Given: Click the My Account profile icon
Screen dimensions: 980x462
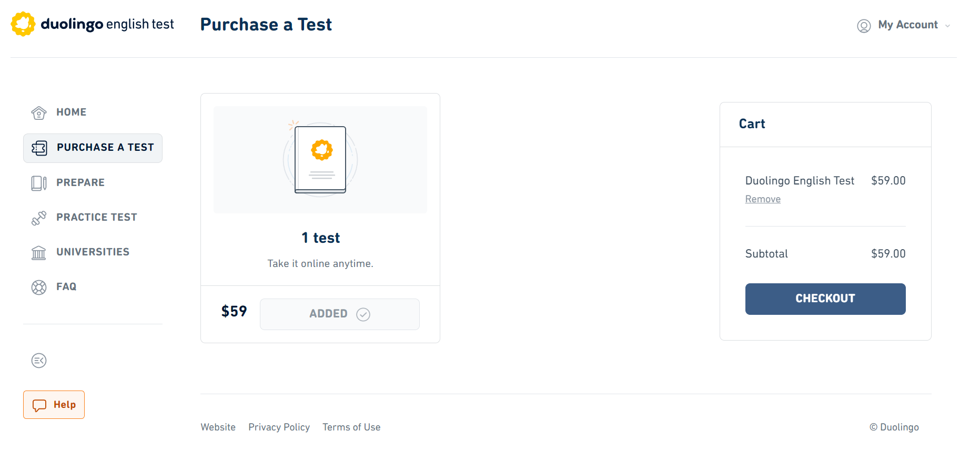Looking at the screenshot, I should [864, 25].
